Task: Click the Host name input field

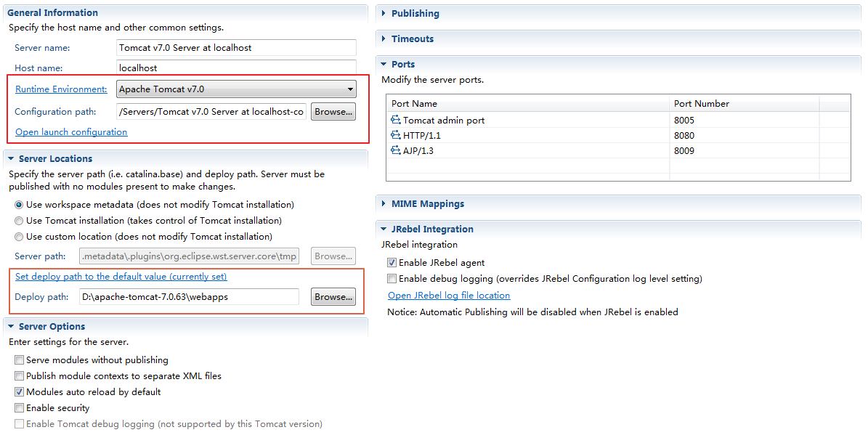Action: 236,68
